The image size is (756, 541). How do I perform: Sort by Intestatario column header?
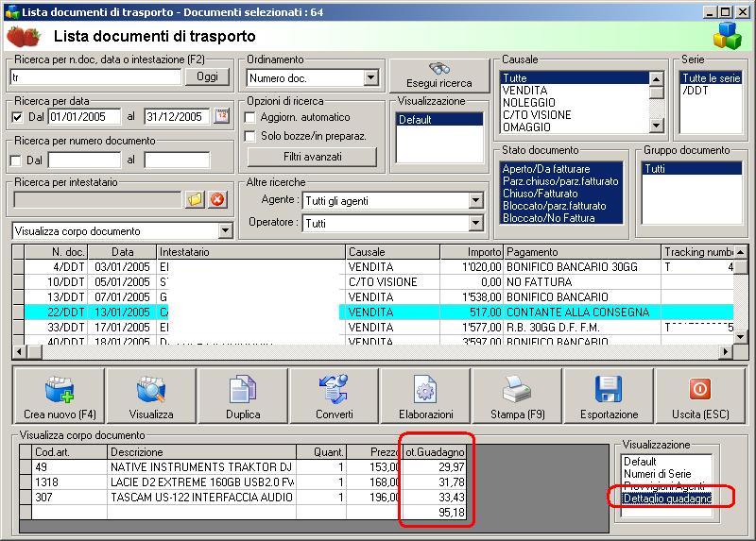coord(251,252)
